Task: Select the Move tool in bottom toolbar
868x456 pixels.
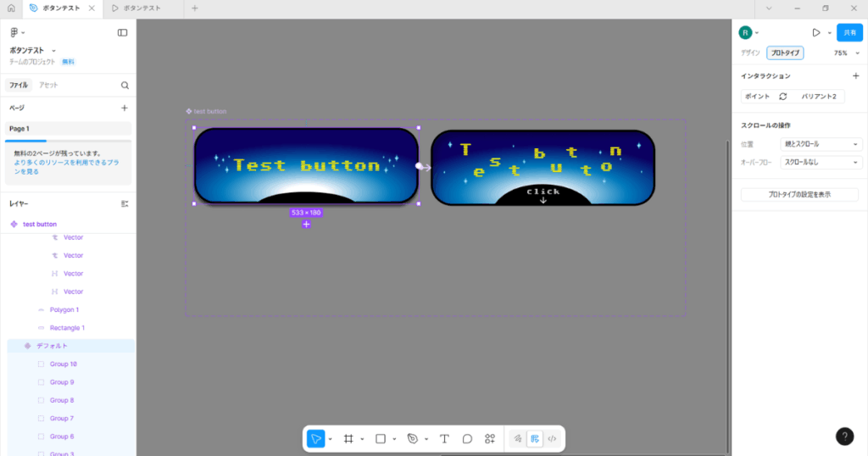Action: pyautogui.click(x=315, y=438)
